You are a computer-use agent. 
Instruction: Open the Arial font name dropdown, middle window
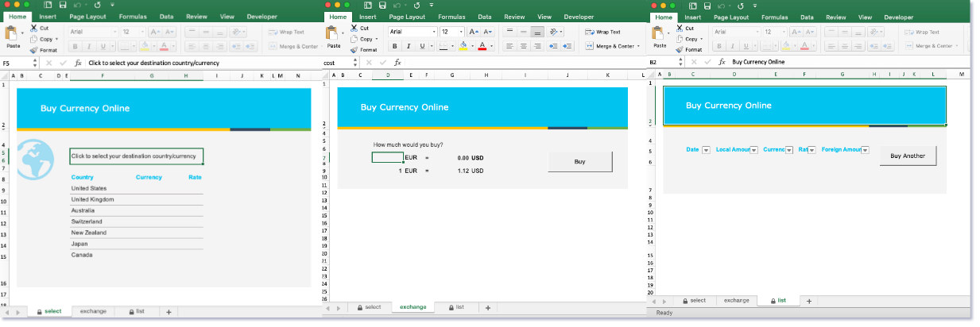433,32
